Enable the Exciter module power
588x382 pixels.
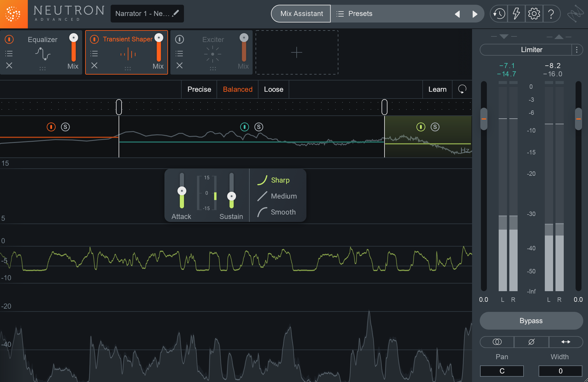pyautogui.click(x=180, y=39)
